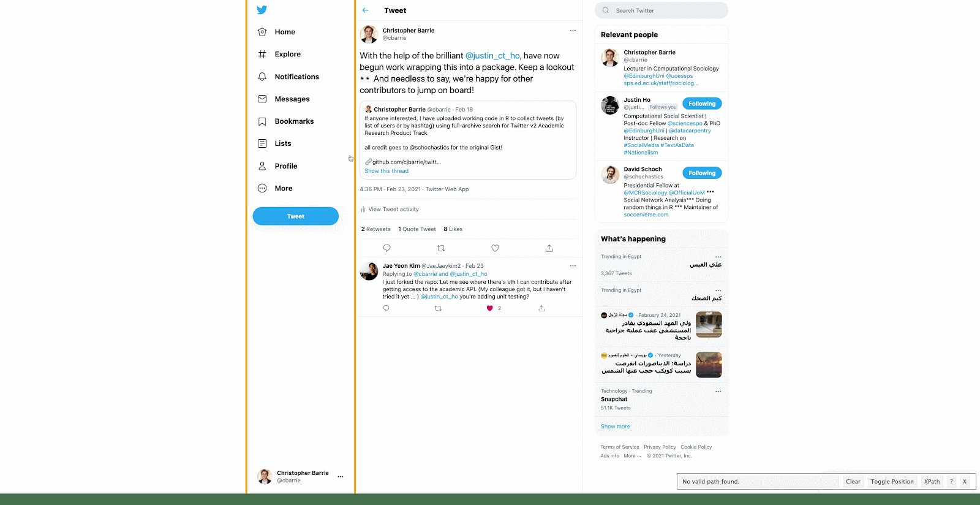Viewport: 980px width, 505px height.
Task: Open more options on Christopher Barrie's tweet
Action: 573,31
